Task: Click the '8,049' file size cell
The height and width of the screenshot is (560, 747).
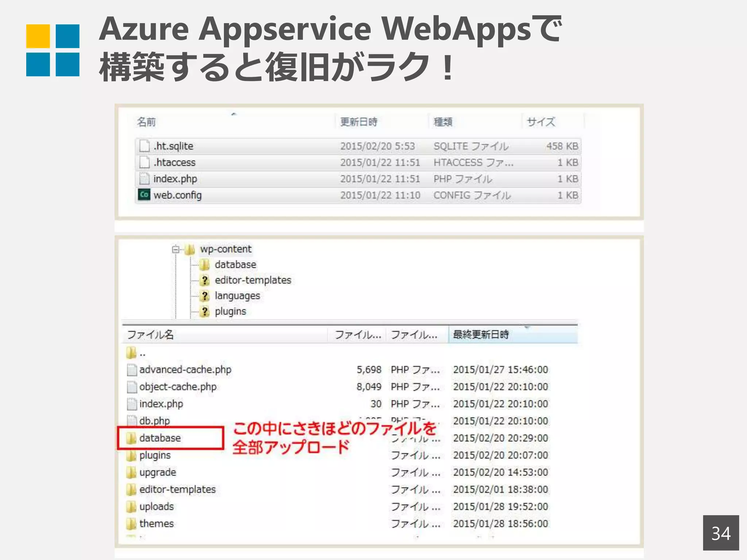Action: (369, 387)
